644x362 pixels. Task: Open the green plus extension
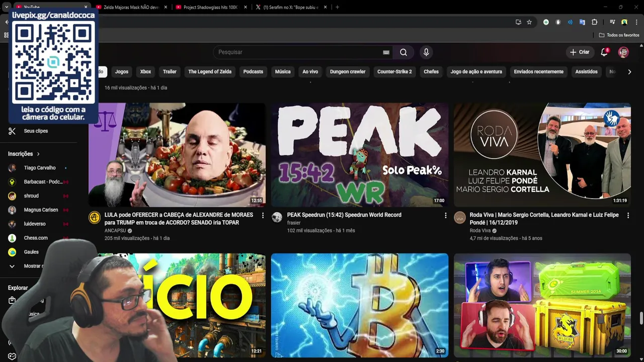coord(546,22)
